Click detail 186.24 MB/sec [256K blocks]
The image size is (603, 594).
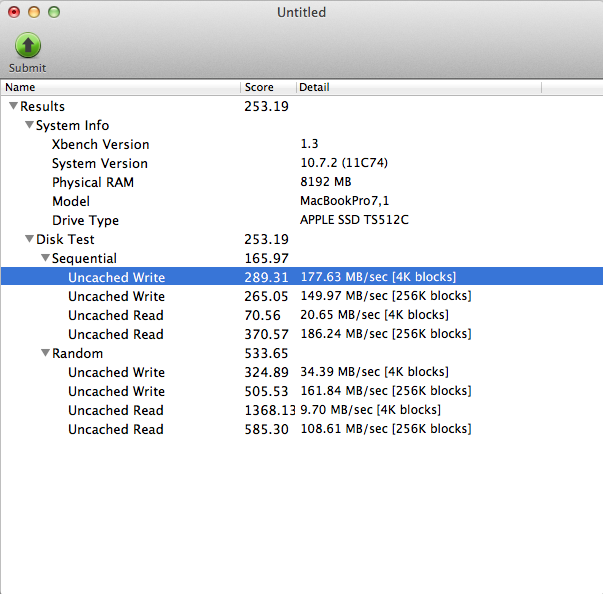click(x=386, y=334)
